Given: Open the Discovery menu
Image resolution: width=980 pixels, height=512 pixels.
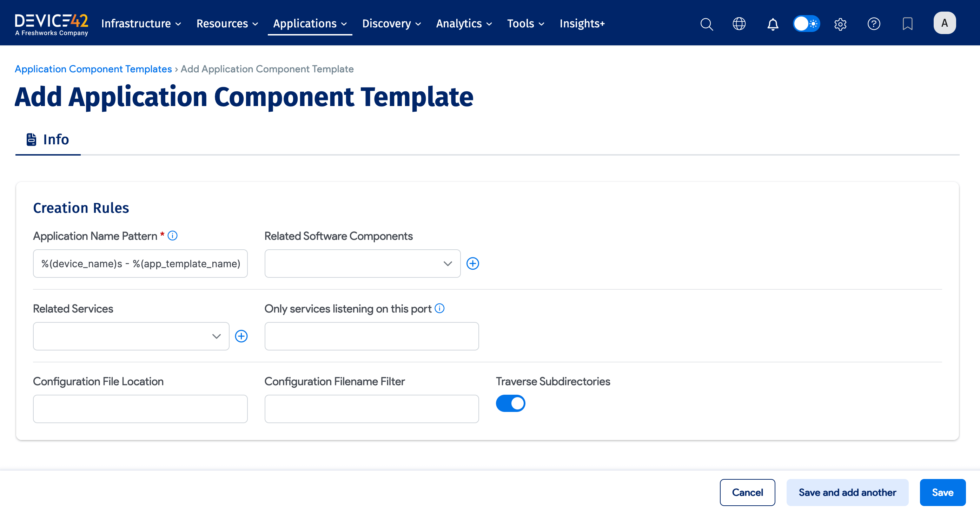Looking at the screenshot, I should pos(391,24).
